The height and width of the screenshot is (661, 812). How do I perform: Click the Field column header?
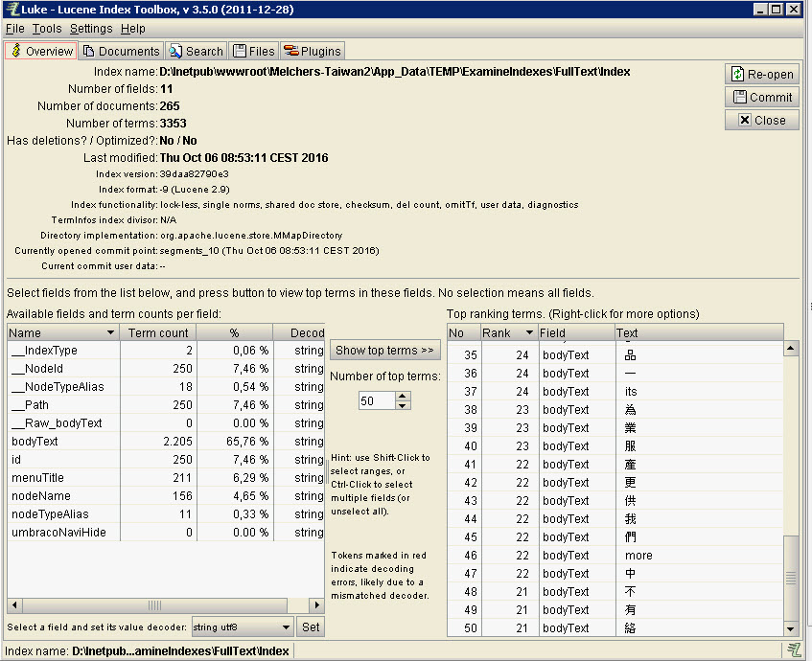[x=575, y=332]
